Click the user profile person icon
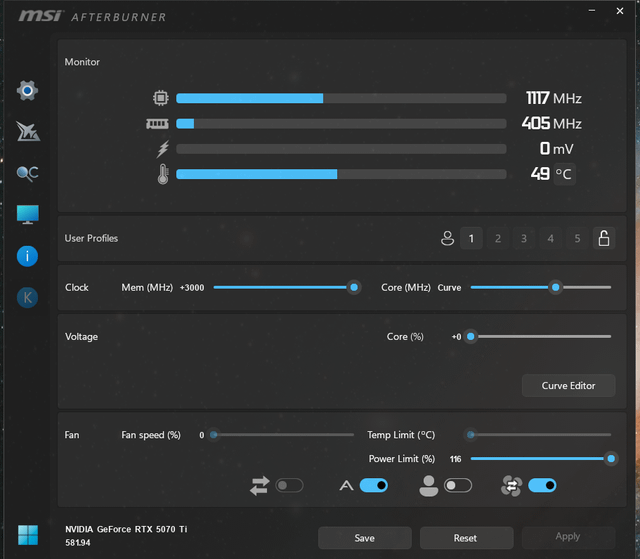This screenshot has height=559, width=640. click(x=447, y=238)
